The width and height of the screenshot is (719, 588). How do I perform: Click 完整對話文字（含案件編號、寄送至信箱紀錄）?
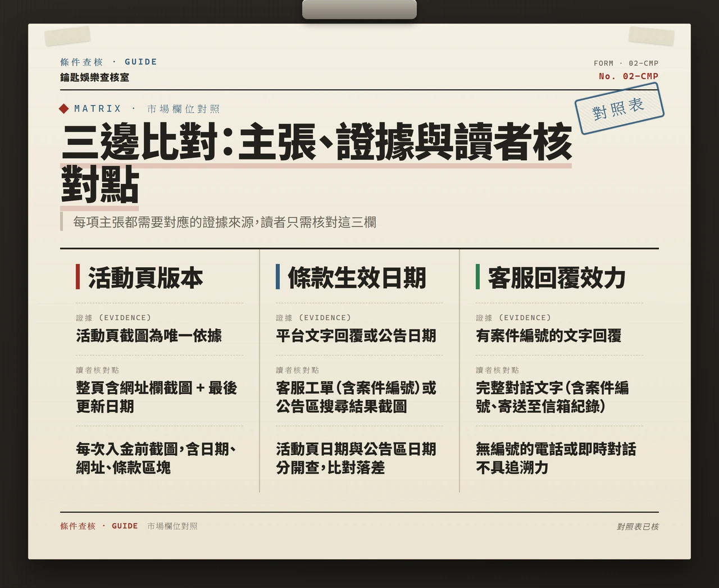(552, 397)
